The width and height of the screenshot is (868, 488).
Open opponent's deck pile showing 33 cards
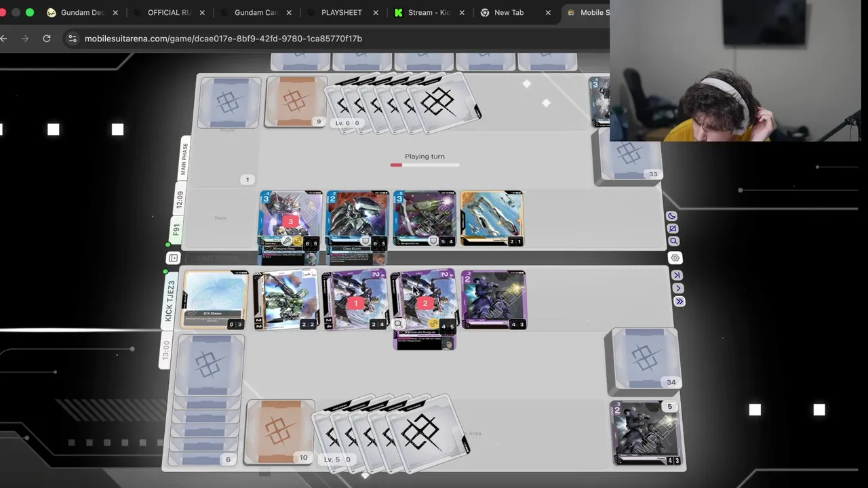(629, 157)
